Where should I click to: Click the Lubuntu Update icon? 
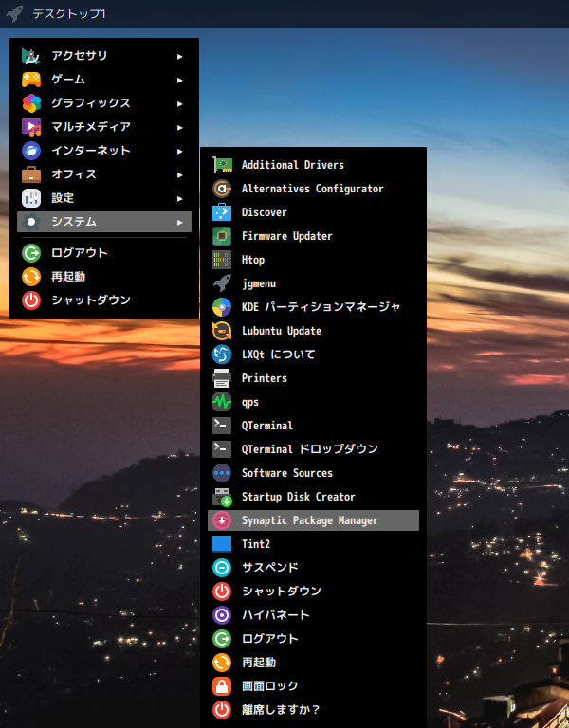click(222, 331)
